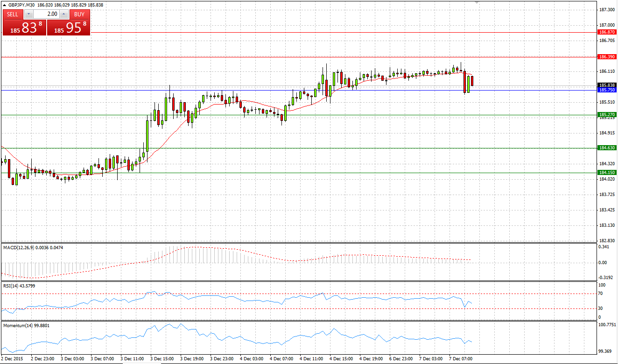The image size is (618, 364).
Task: Select the 186.390 red price level label
Action: coord(607,57)
